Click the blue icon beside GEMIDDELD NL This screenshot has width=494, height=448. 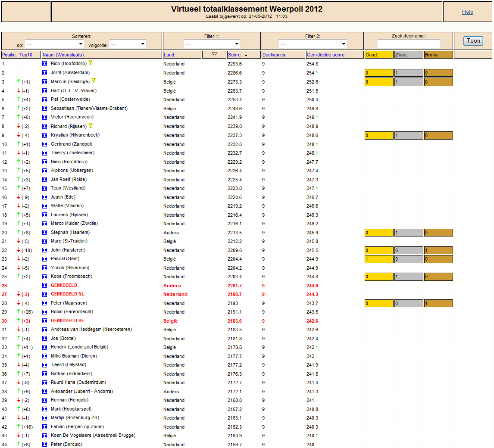tap(45, 294)
